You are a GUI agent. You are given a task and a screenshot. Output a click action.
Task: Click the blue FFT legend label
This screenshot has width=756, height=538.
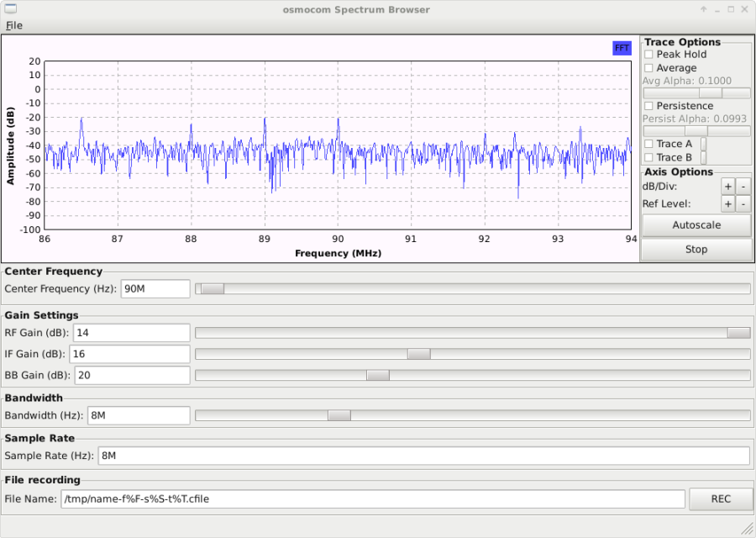click(x=622, y=48)
